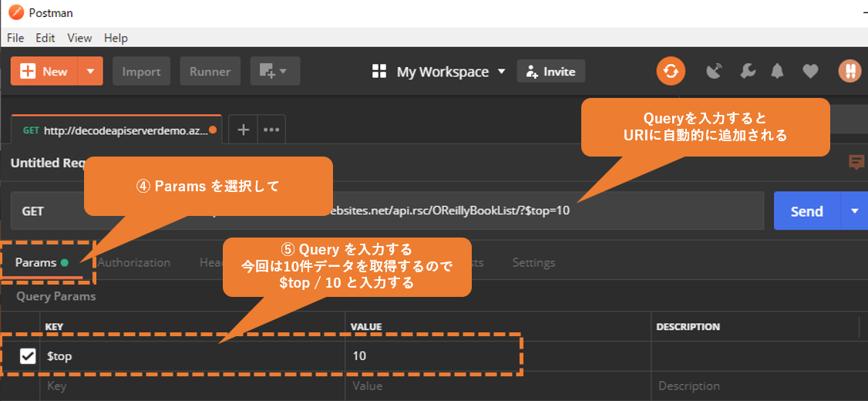The width and height of the screenshot is (868, 401).
Task: Open the satellite capture requests icon
Action: pyautogui.click(x=715, y=72)
